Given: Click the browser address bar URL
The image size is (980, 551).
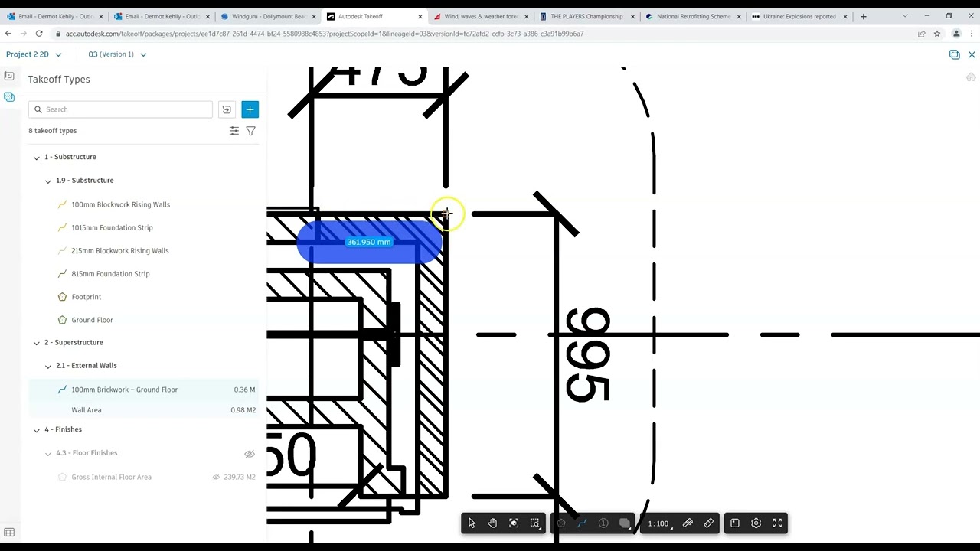Looking at the screenshot, I should 325,34.
